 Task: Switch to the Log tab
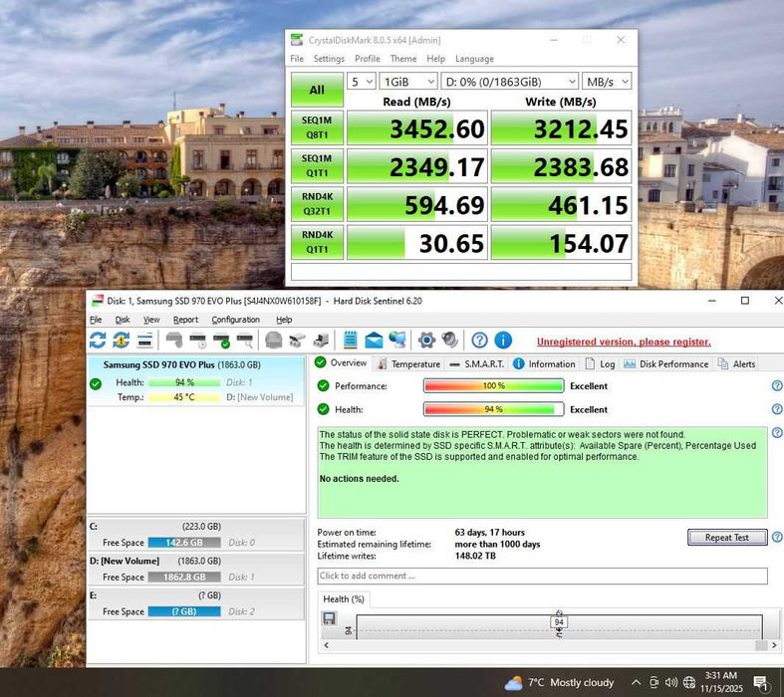coord(601,363)
